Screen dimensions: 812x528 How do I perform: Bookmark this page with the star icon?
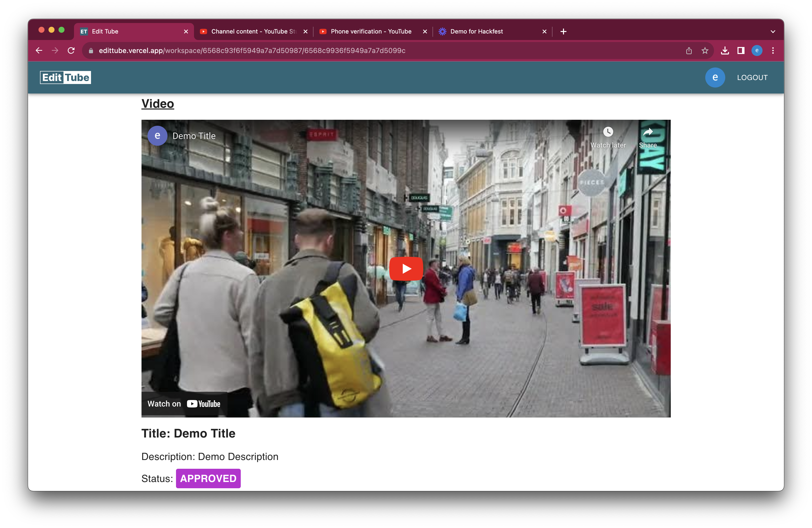click(x=705, y=50)
